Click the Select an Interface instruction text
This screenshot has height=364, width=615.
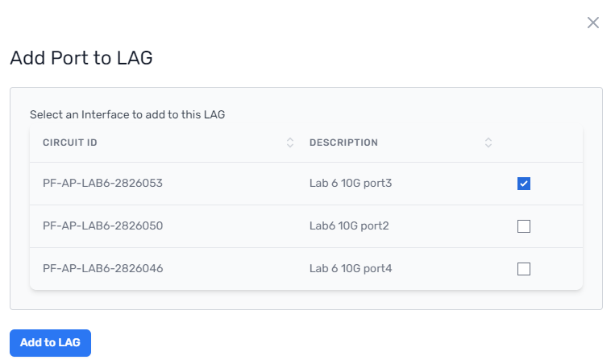coord(127,114)
